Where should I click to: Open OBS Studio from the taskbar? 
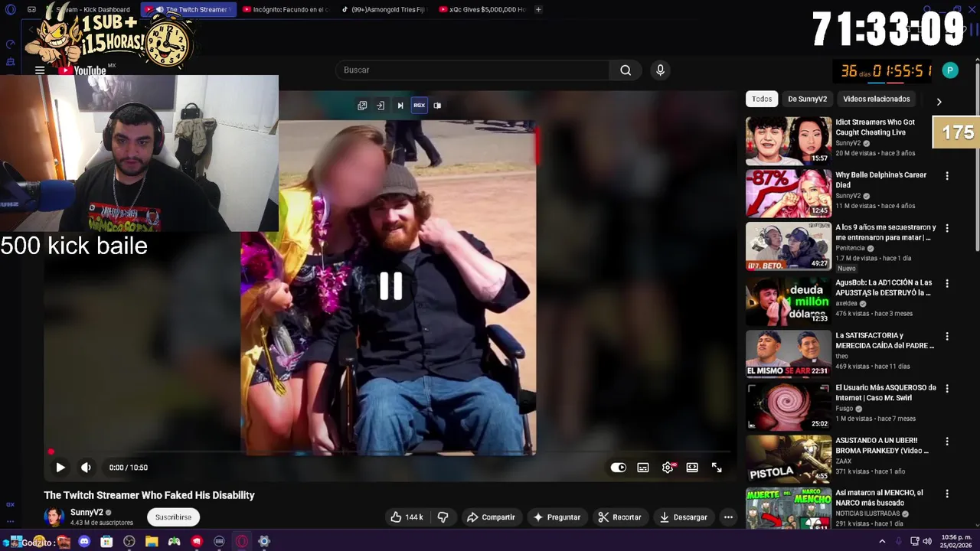pos(129,542)
